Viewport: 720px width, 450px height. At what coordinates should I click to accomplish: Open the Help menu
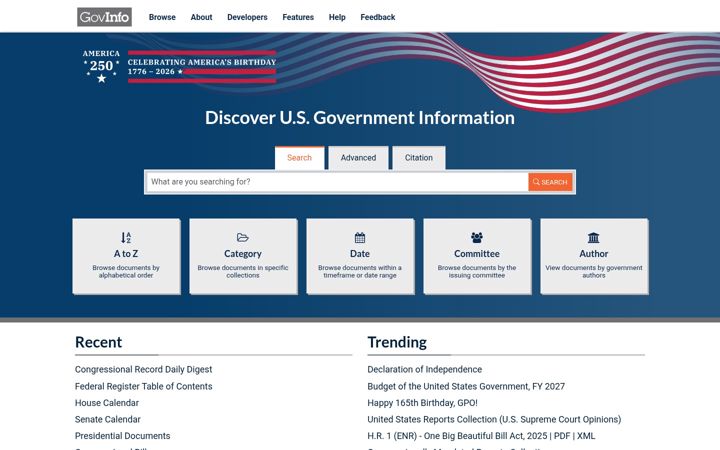pyautogui.click(x=337, y=17)
